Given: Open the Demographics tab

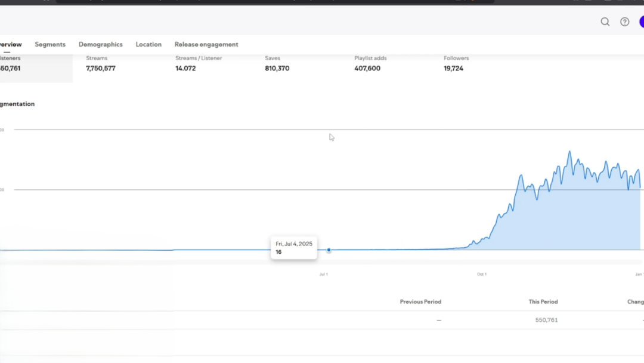Looking at the screenshot, I should (x=100, y=45).
